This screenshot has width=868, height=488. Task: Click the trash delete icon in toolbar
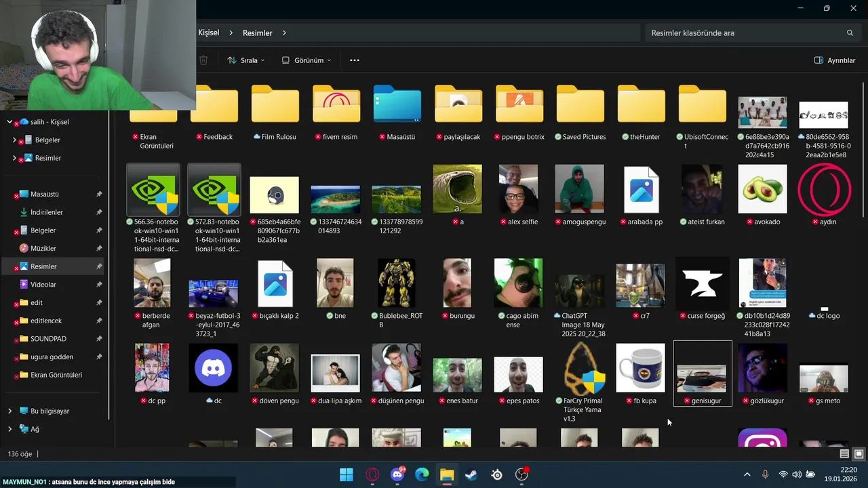point(203,60)
